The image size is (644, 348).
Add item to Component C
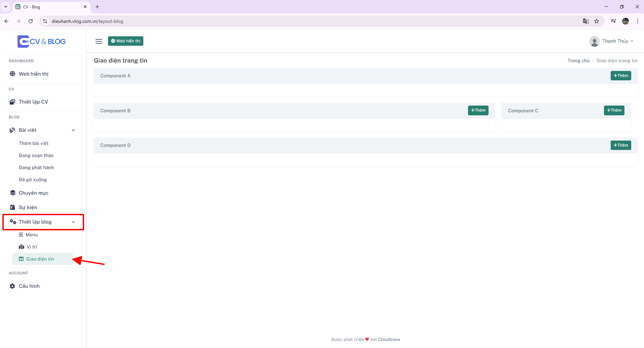pos(614,110)
